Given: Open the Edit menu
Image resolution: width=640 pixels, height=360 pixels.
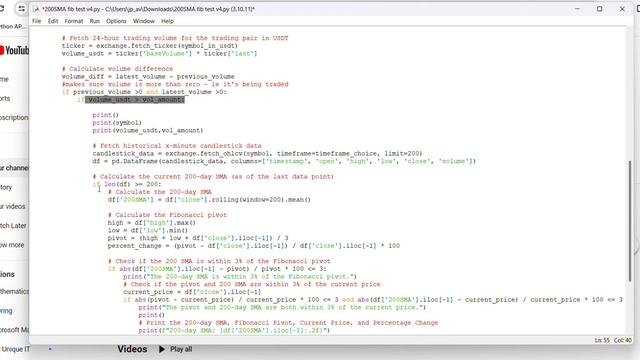Looking at the screenshot, I should [53, 21].
